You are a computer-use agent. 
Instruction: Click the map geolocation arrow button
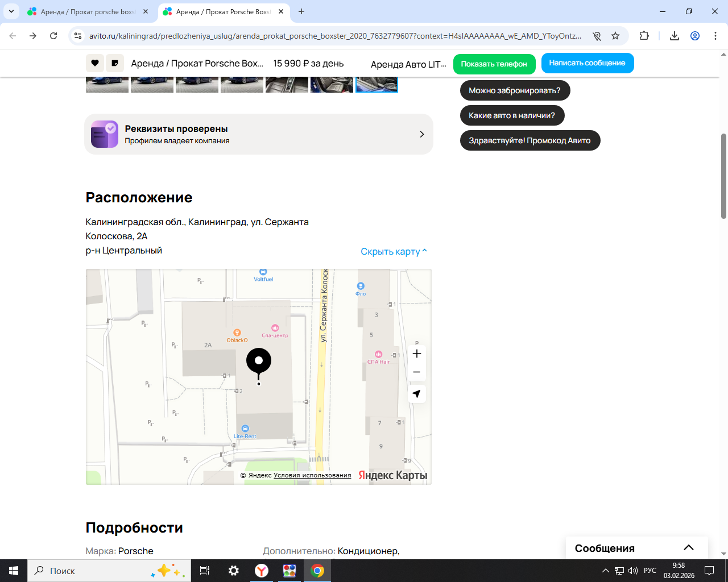pos(416,394)
